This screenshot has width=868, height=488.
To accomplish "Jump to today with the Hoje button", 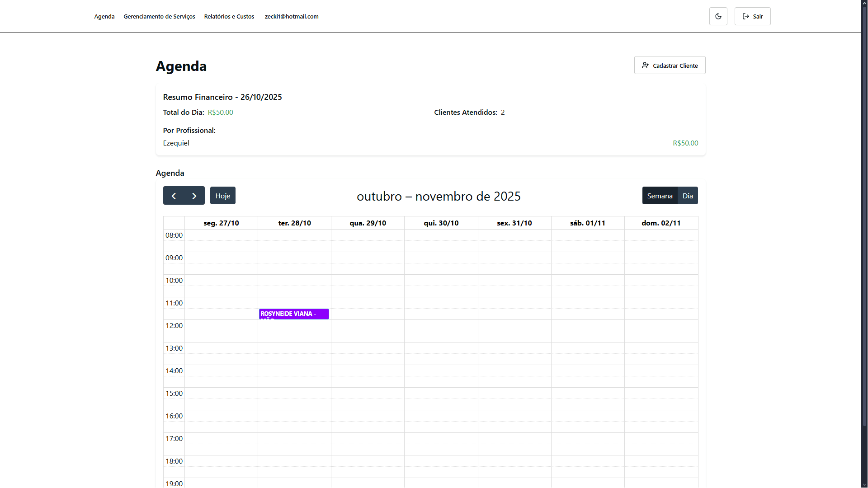I will pos(222,196).
